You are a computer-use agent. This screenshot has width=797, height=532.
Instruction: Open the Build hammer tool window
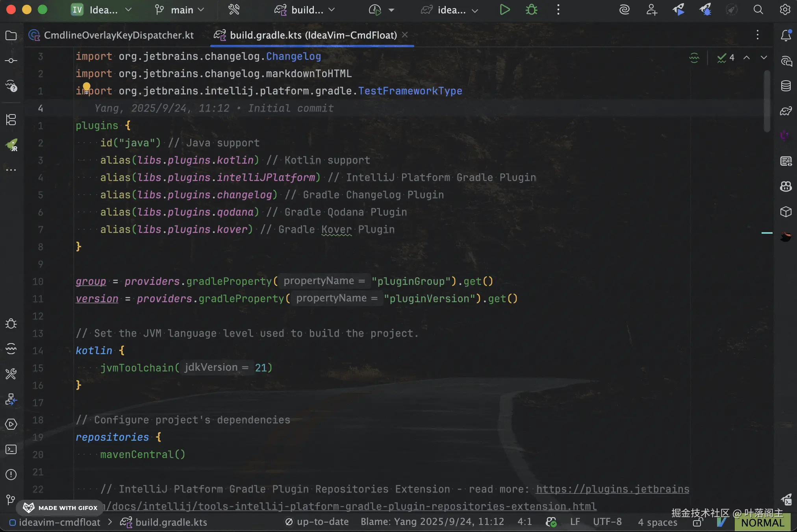click(x=11, y=374)
